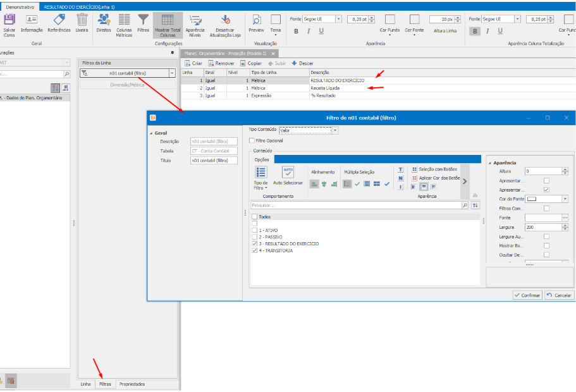576x392 pixels.
Task: Check 2 - PASSIVO option
Action: [255, 237]
